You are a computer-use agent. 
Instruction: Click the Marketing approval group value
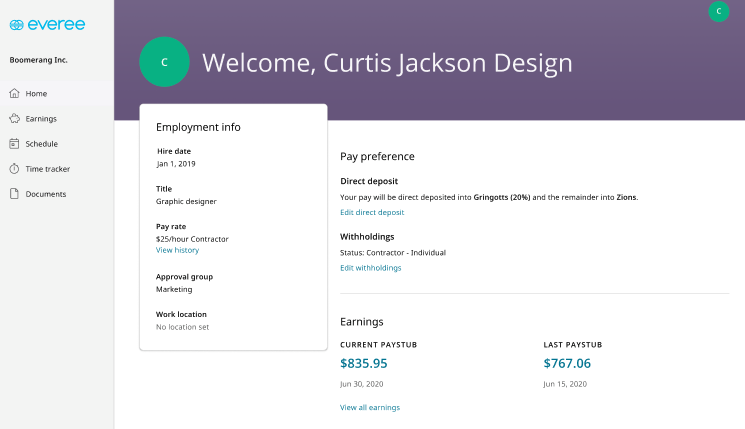pyautogui.click(x=174, y=289)
